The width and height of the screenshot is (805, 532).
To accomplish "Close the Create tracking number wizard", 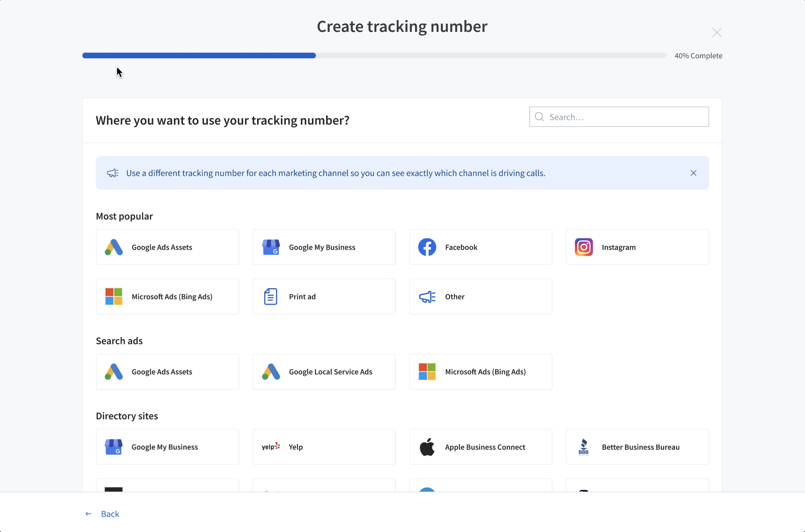I will point(717,33).
